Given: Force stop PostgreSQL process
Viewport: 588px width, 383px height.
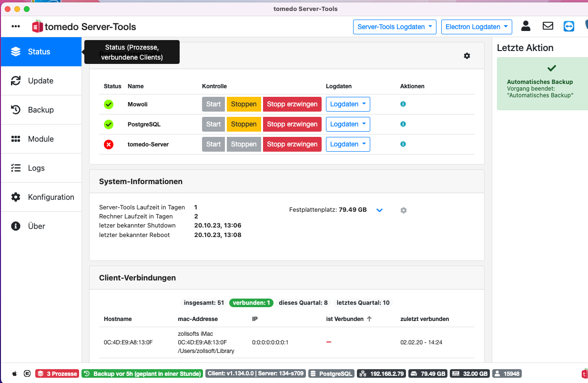Looking at the screenshot, I should (x=292, y=124).
